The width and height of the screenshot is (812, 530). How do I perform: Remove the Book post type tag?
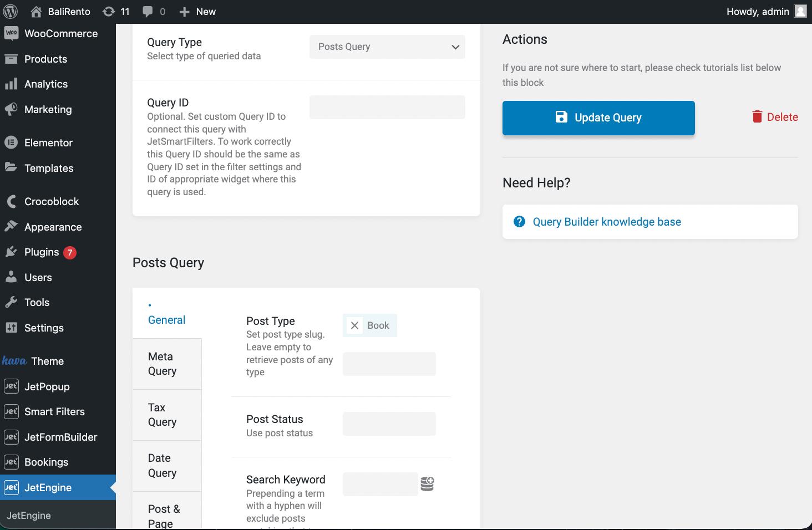(x=355, y=325)
